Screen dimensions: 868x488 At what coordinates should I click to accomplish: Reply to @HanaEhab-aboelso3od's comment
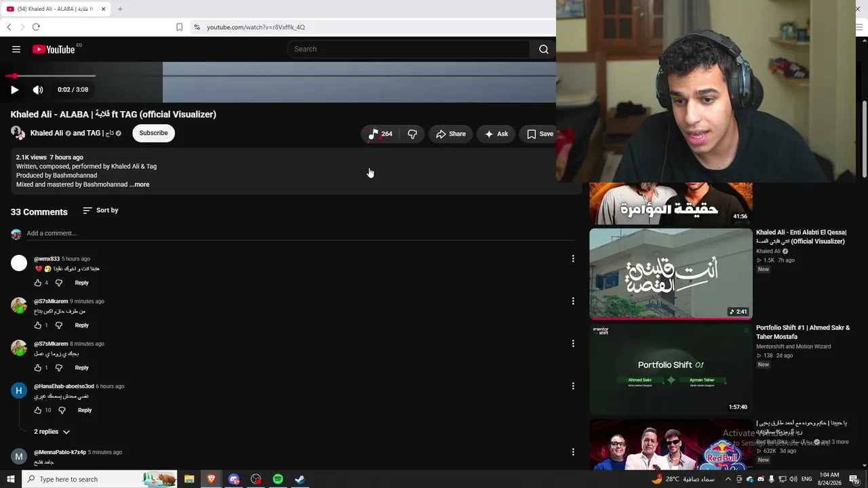[x=85, y=410]
